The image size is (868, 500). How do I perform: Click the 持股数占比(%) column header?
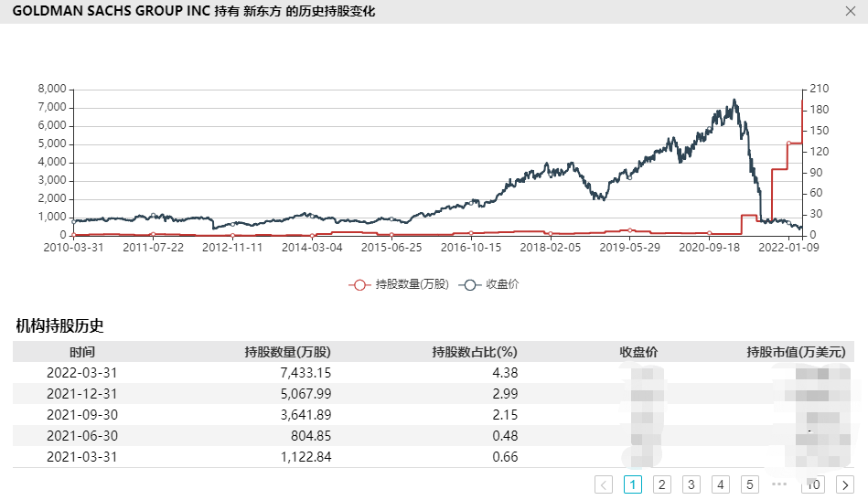(x=475, y=352)
